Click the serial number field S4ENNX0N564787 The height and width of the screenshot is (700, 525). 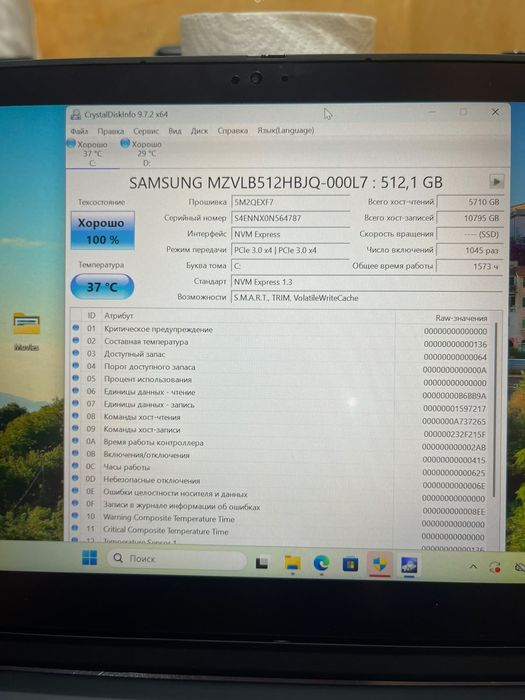point(291,218)
